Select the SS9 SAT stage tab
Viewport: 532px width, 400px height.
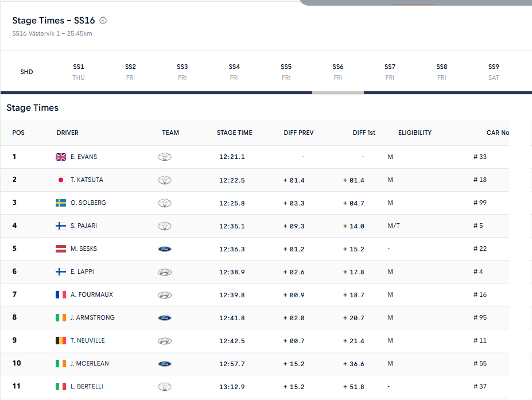[494, 72]
